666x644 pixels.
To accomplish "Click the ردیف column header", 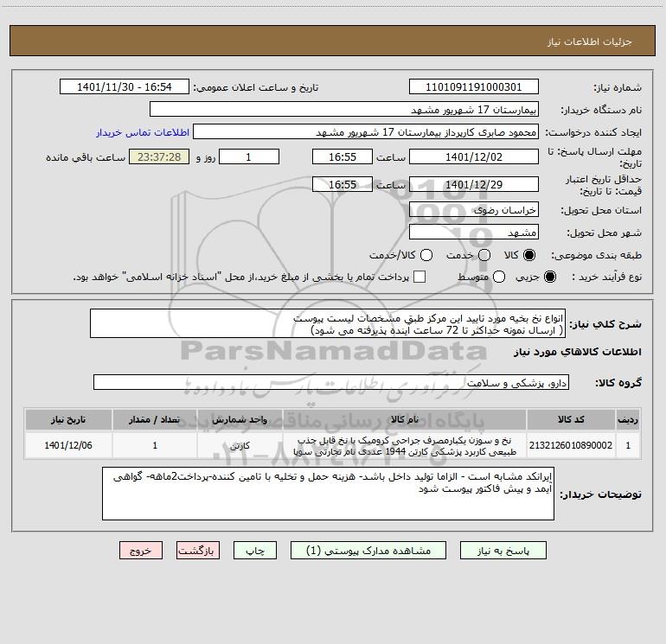I will pyautogui.click(x=628, y=419).
